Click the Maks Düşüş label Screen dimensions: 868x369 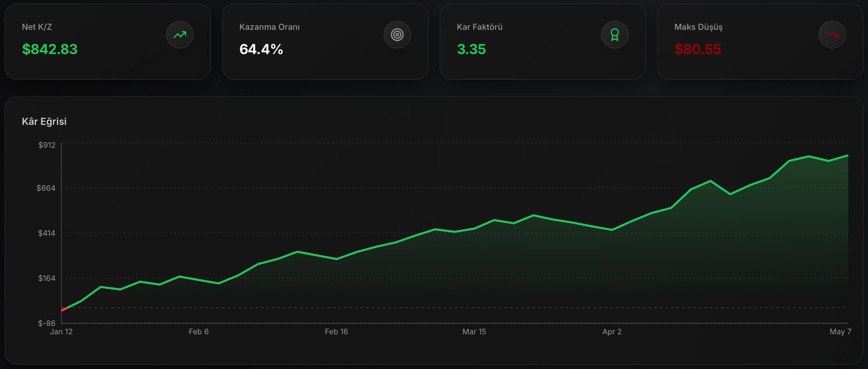coord(698,27)
